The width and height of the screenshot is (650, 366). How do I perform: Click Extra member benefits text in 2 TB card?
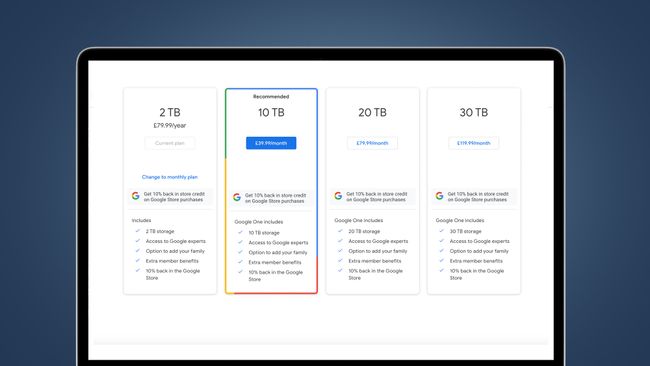coord(172,261)
